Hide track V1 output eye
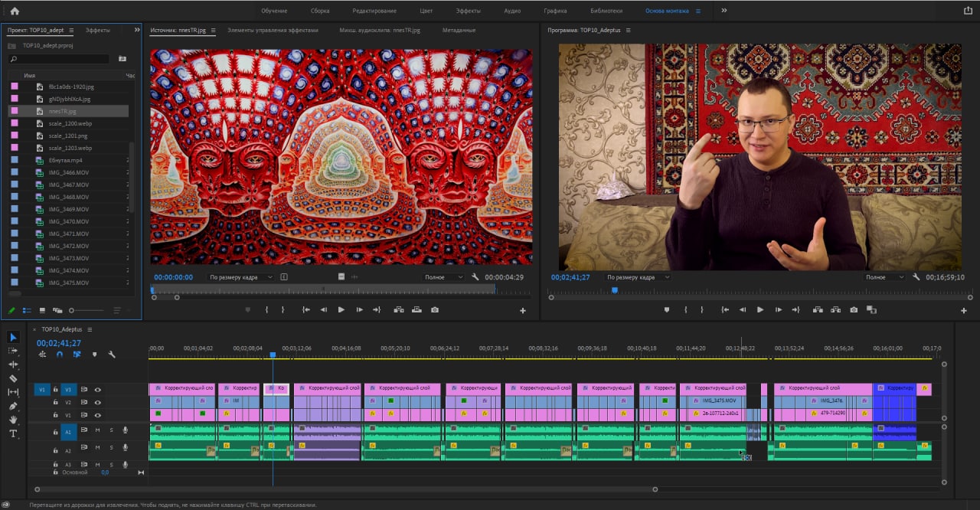980x510 pixels. tap(98, 415)
